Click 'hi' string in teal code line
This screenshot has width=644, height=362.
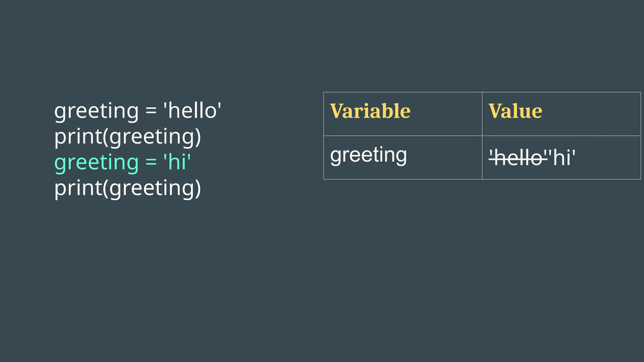click(177, 162)
